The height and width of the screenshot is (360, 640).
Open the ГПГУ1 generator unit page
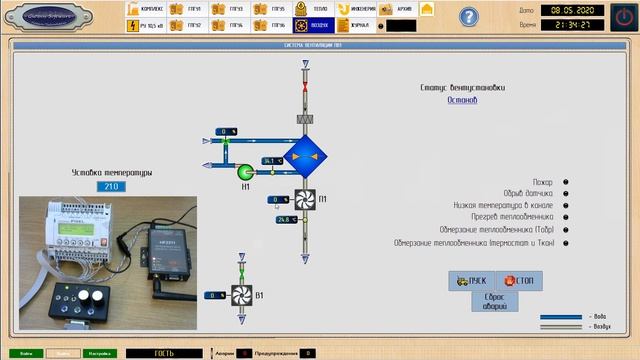pyautogui.click(x=188, y=9)
